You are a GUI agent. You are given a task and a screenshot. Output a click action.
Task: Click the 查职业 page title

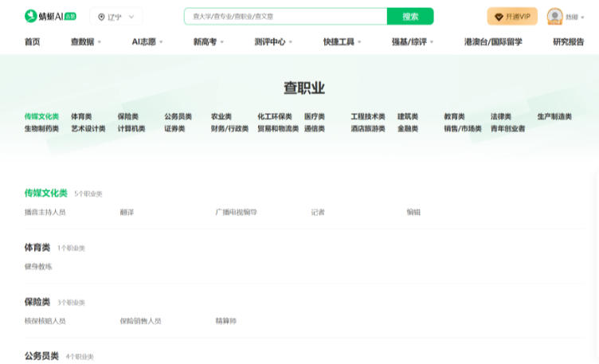pyautogui.click(x=304, y=88)
